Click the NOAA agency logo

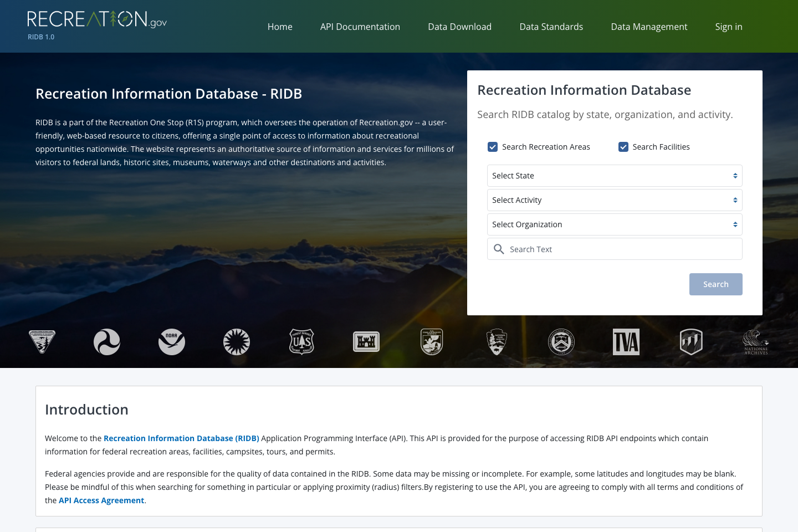(171, 342)
